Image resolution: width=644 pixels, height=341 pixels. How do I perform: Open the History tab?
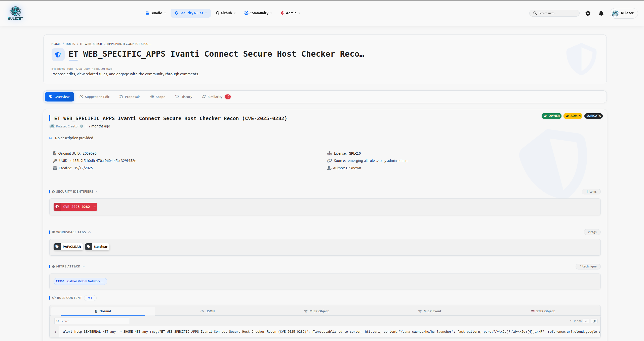pos(184,97)
